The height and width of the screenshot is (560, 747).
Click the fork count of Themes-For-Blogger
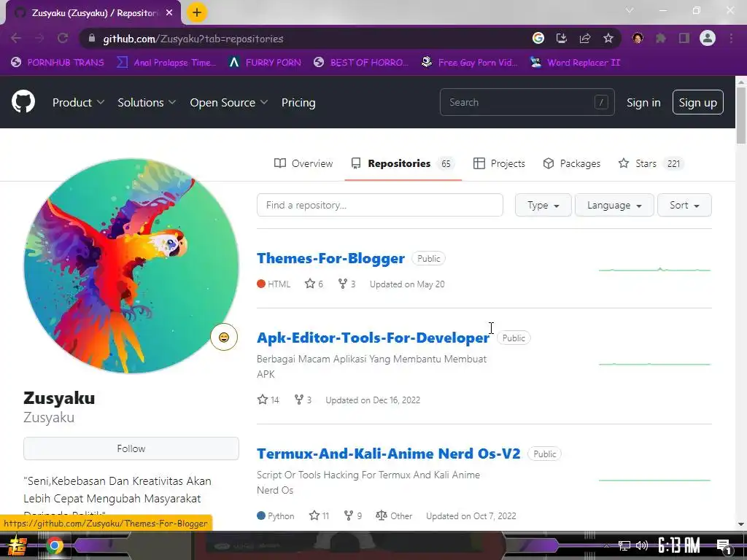click(347, 284)
